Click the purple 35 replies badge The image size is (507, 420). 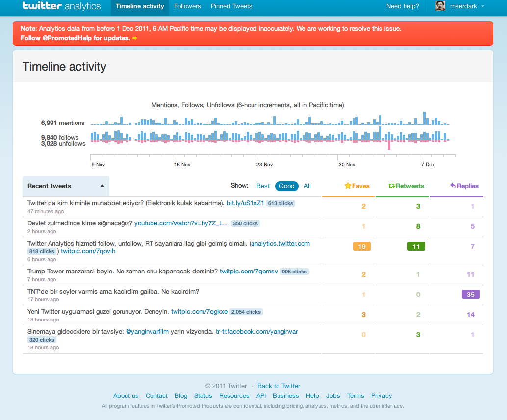[470, 295]
